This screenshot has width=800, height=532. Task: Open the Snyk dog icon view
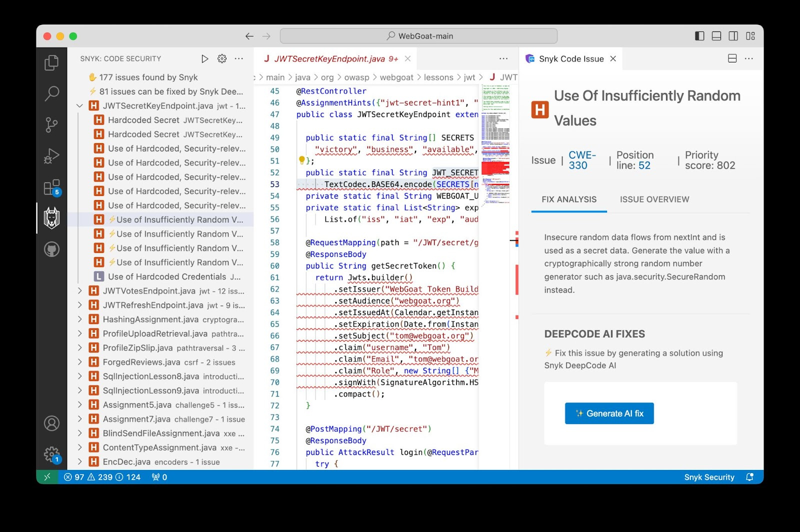point(51,218)
